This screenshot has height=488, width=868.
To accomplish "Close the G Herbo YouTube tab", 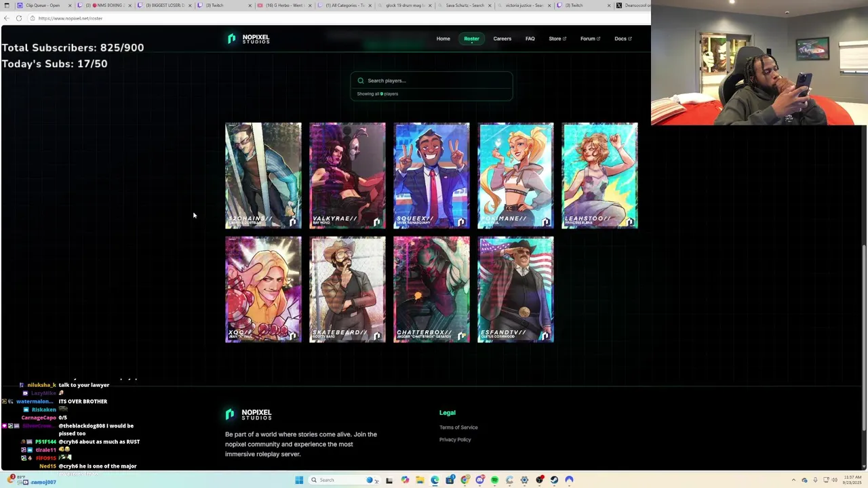I will pos(310,5).
